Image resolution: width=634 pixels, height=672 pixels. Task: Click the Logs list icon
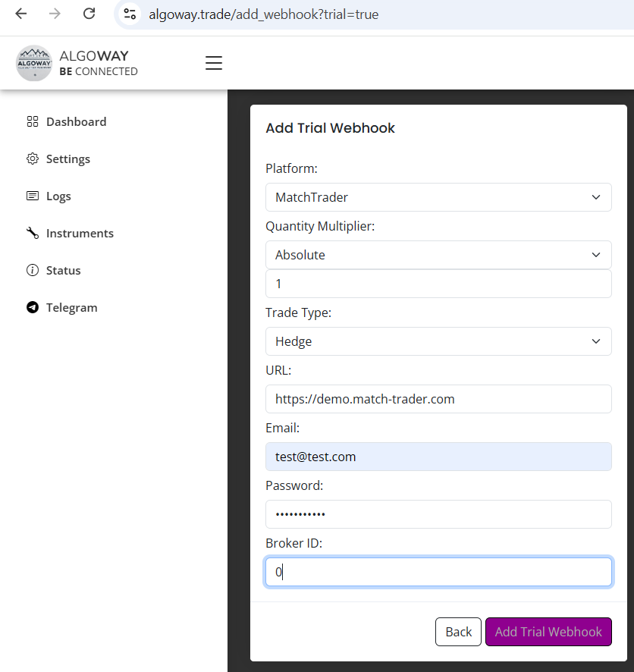[x=33, y=196]
